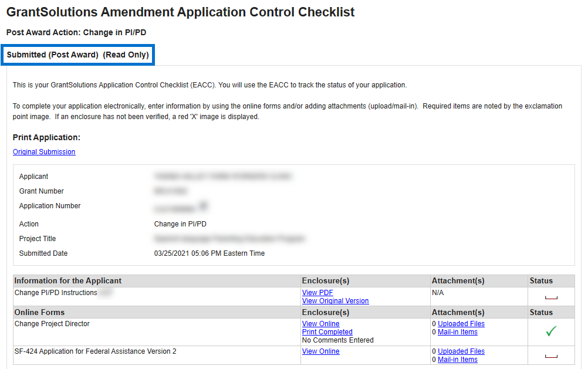This screenshot has height=369, width=588.
Task: Click green checkmark status for Change Project Director
Action: (x=550, y=332)
